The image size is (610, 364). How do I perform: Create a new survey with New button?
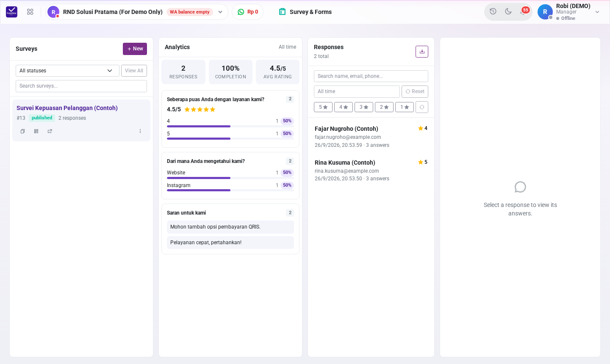click(x=135, y=49)
